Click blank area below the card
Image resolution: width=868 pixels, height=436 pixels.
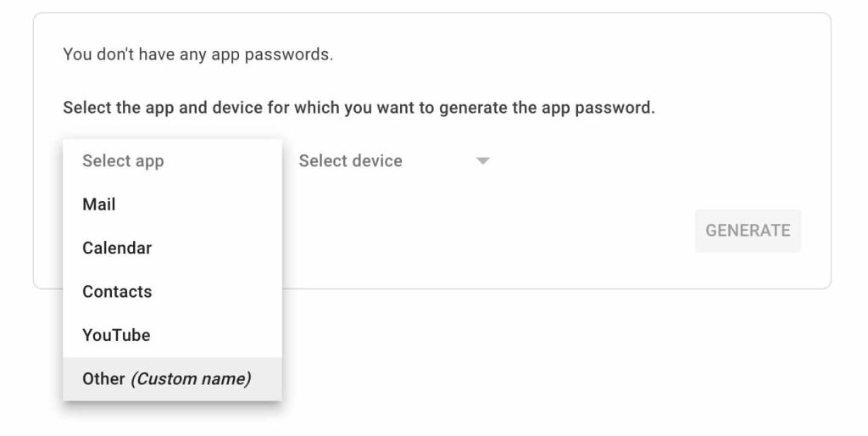[x=551, y=365]
